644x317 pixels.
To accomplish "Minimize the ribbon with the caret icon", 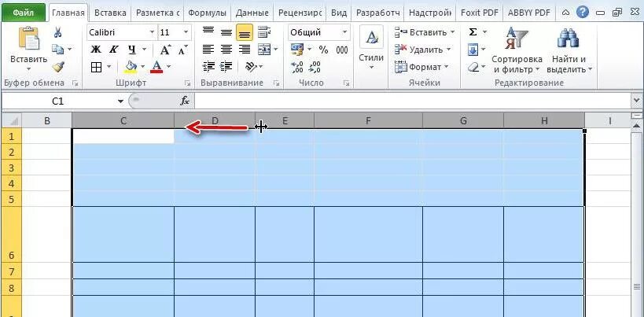I will [x=566, y=13].
